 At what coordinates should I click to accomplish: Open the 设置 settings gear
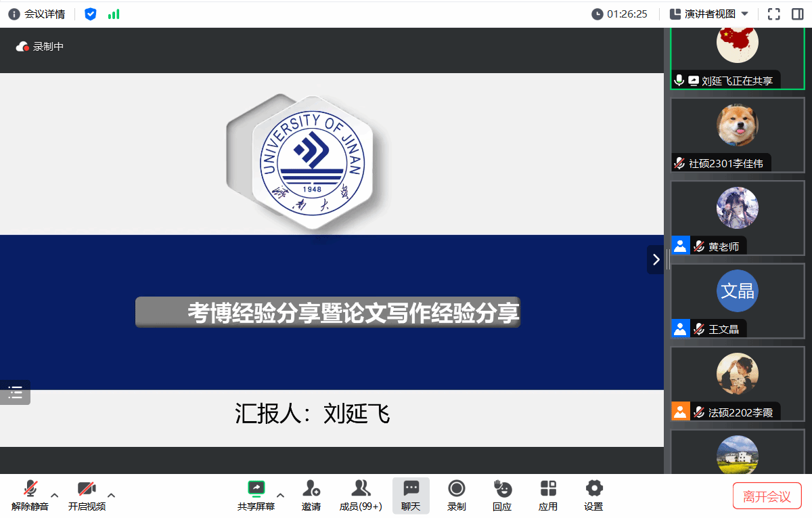click(593, 495)
